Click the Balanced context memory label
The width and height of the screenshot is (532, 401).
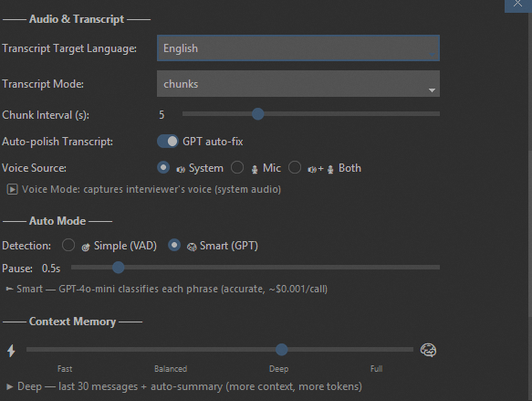tap(171, 369)
